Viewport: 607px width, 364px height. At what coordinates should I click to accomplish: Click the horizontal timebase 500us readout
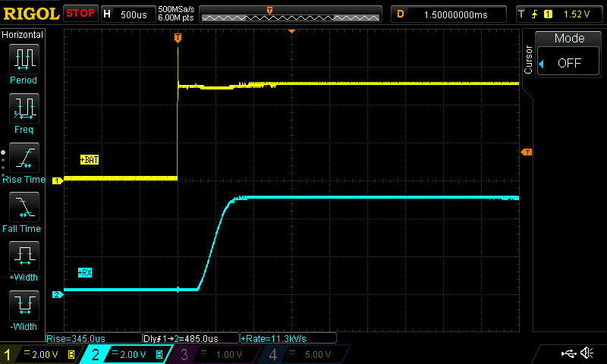pyautogui.click(x=134, y=14)
